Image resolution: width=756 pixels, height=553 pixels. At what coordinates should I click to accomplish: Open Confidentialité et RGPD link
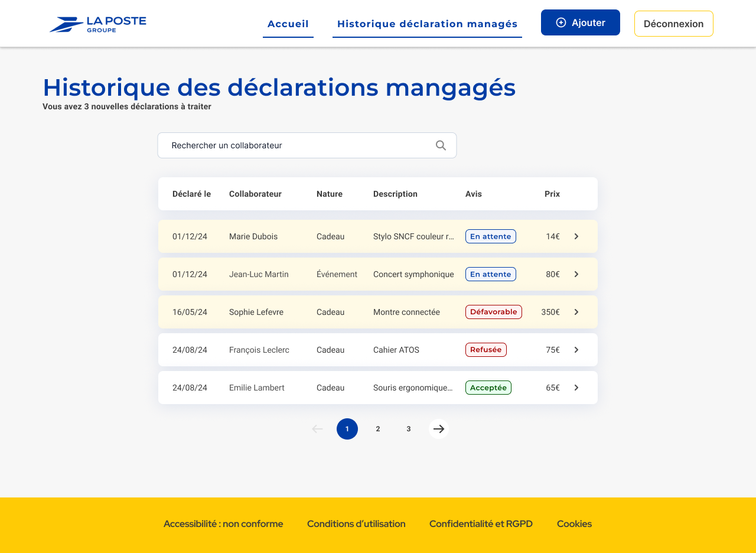pyautogui.click(x=481, y=523)
